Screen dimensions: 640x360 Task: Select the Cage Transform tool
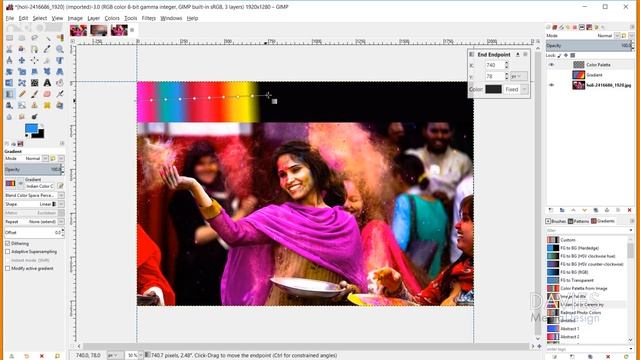(x=22, y=83)
